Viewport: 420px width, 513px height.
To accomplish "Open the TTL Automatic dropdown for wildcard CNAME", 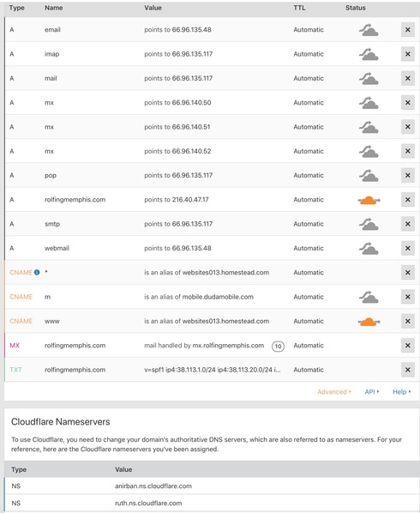I will (309, 273).
